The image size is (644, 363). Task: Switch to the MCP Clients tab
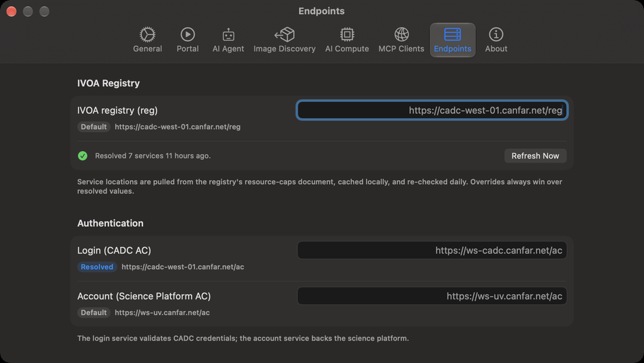coord(401,40)
